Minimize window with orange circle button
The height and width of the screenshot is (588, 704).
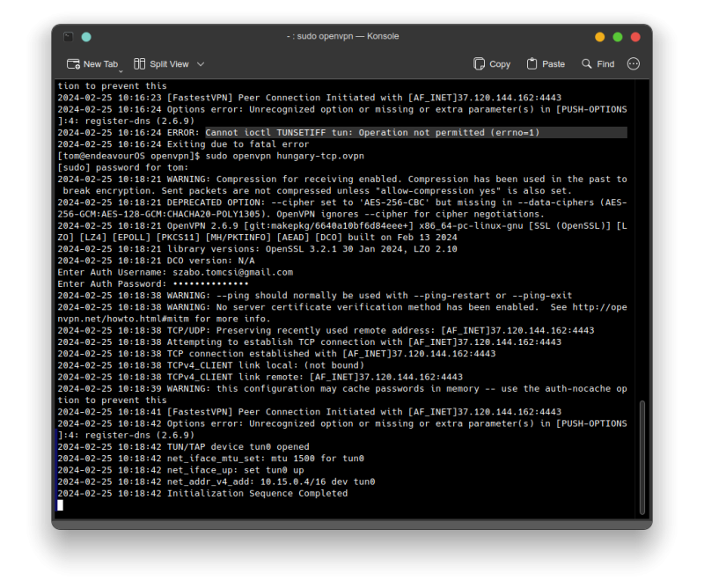click(600, 37)
